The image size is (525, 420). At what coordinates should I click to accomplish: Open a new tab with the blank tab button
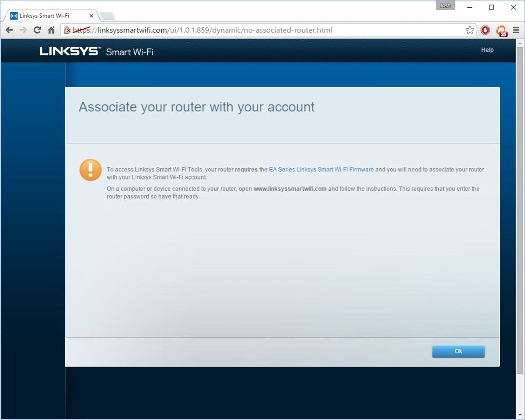[107, 16]
